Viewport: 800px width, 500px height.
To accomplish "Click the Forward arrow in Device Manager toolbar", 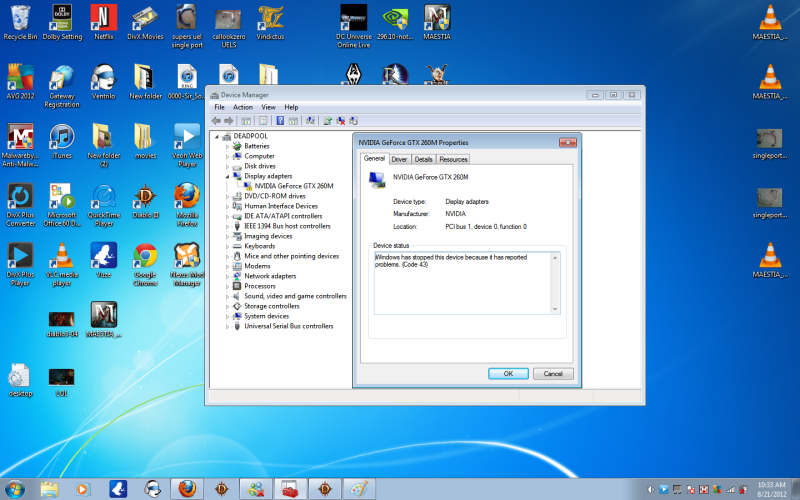I will coord(229,121).
